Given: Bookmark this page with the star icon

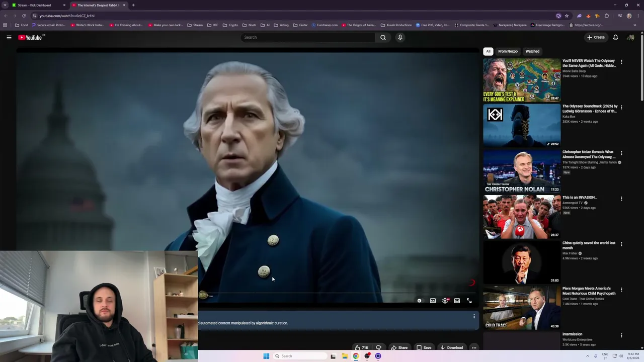Looking at the screenshot, I should 567,16.
